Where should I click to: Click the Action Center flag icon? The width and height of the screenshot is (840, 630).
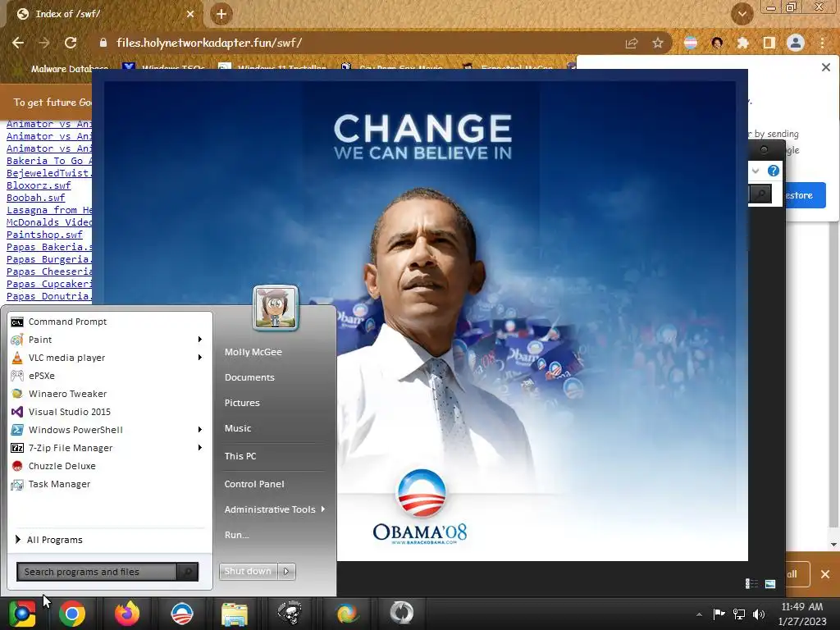pyautogui.click(x=719, y=614)
